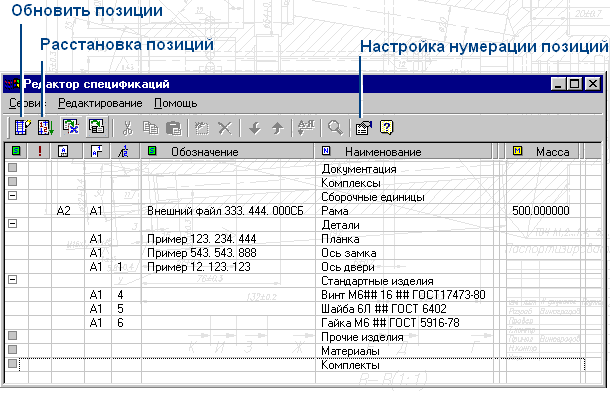Click the Delete X toolbar icon

225,128
